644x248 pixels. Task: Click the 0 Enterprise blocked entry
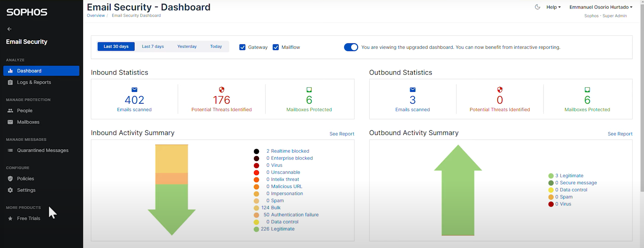[x=290, y=158]
